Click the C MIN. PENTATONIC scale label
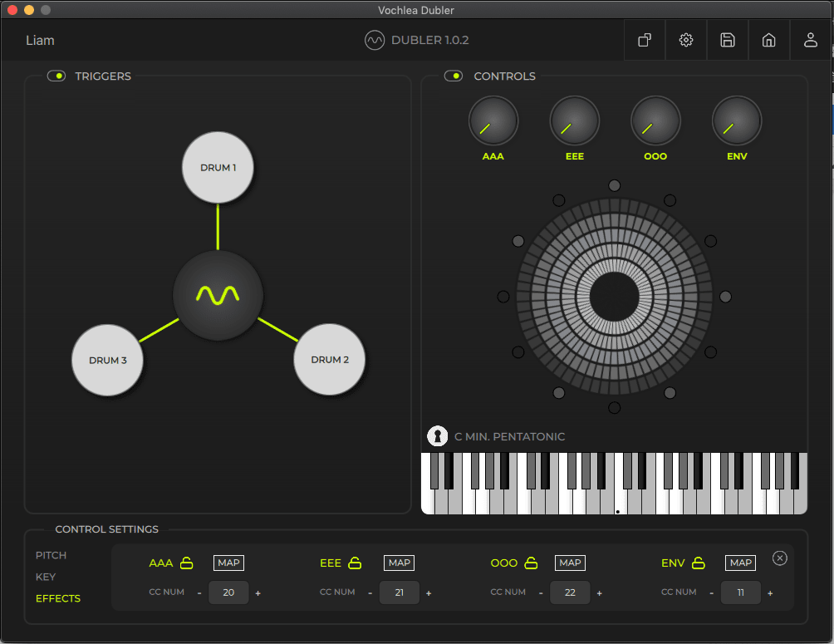This screenshot has height=644, width=834. pyautogui.click(x=509, y=436)
